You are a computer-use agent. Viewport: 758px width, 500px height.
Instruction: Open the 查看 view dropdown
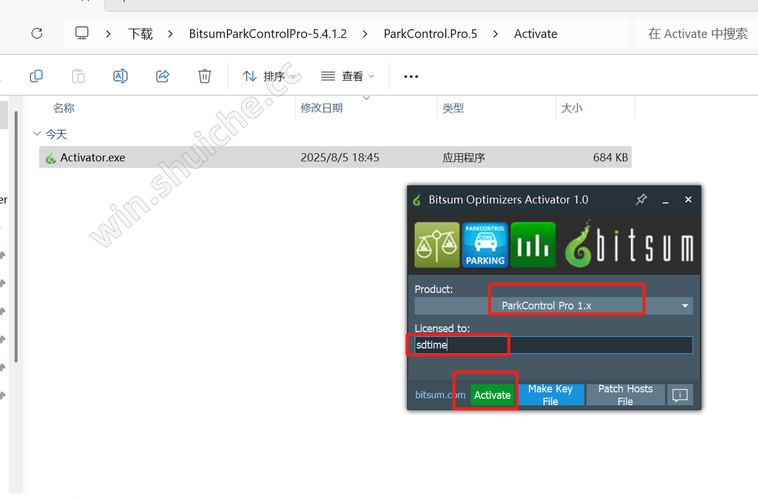[348, 76]
